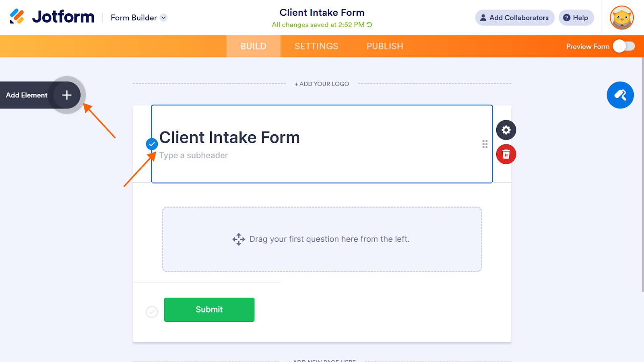Click the Add Collaborators button
Viewport: 644px width, 362px height.
click(514, 18)
